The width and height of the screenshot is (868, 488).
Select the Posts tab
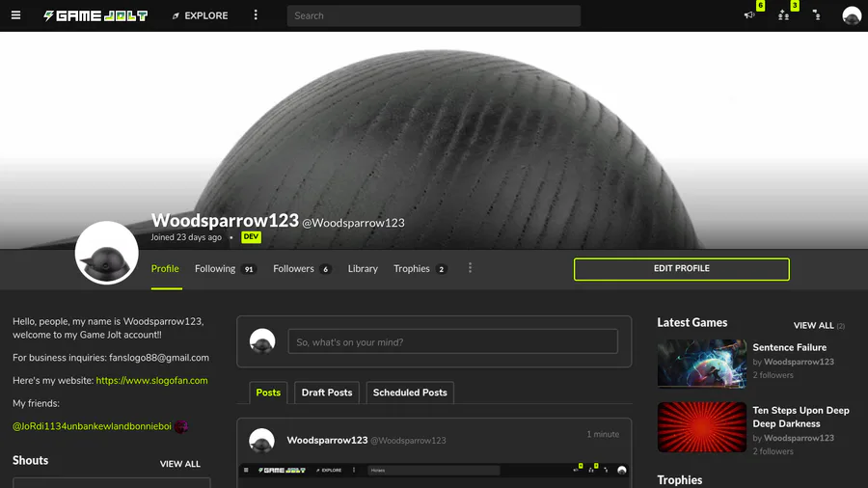pyautogui.click(x=268, y=393)
